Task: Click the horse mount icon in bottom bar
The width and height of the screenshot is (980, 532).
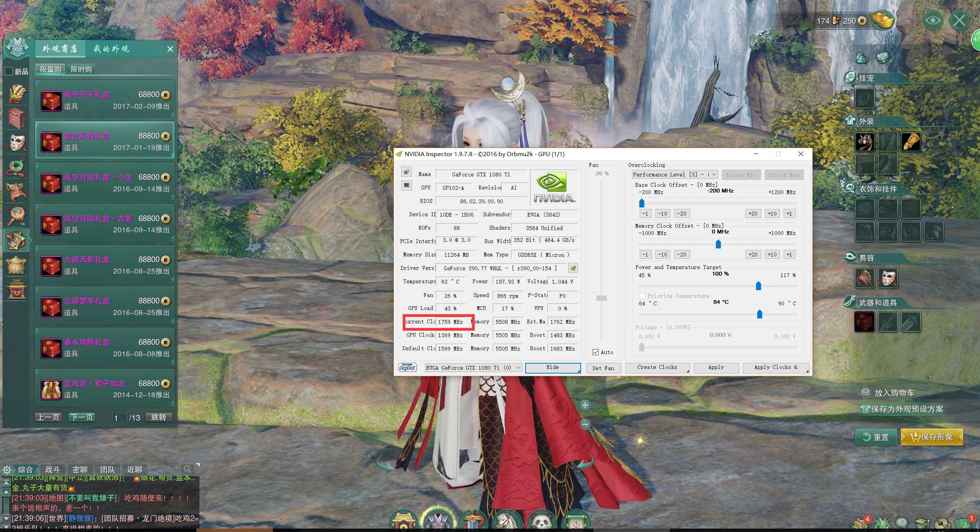Action: coord(507,521)
